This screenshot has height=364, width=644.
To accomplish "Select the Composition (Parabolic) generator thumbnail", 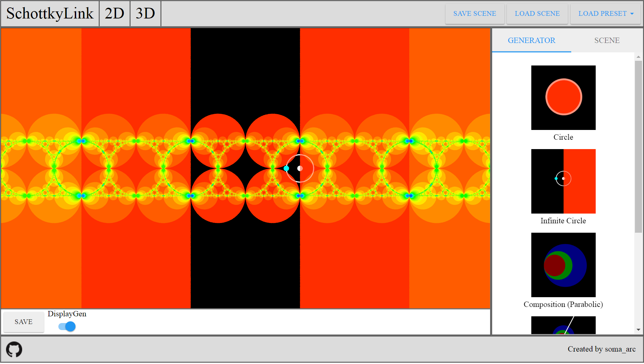I will pos(563,265).
